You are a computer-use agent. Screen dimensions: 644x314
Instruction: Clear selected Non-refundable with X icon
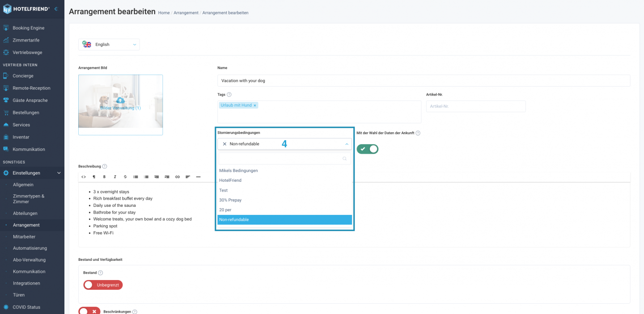point(225,144)
